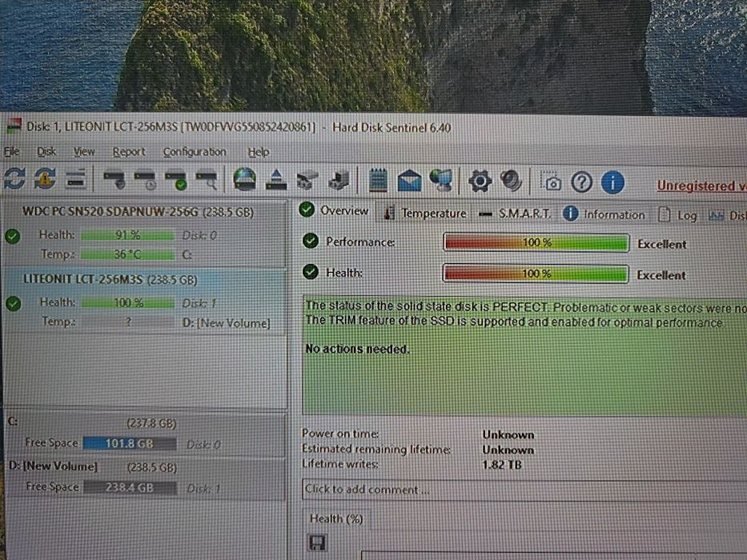747x560 pixels.
Task: Click the floppy disk save icon under Health (%)
Action: coord(318,543)
